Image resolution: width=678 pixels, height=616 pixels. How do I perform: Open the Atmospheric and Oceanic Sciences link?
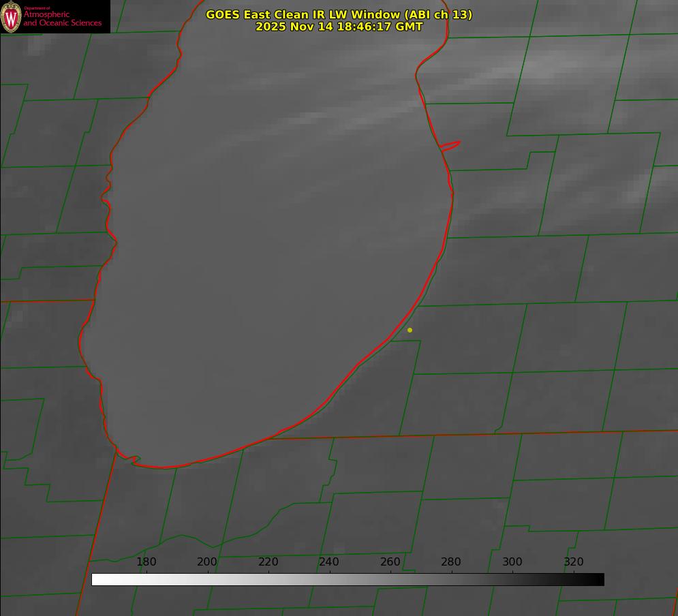pos(62,19)
